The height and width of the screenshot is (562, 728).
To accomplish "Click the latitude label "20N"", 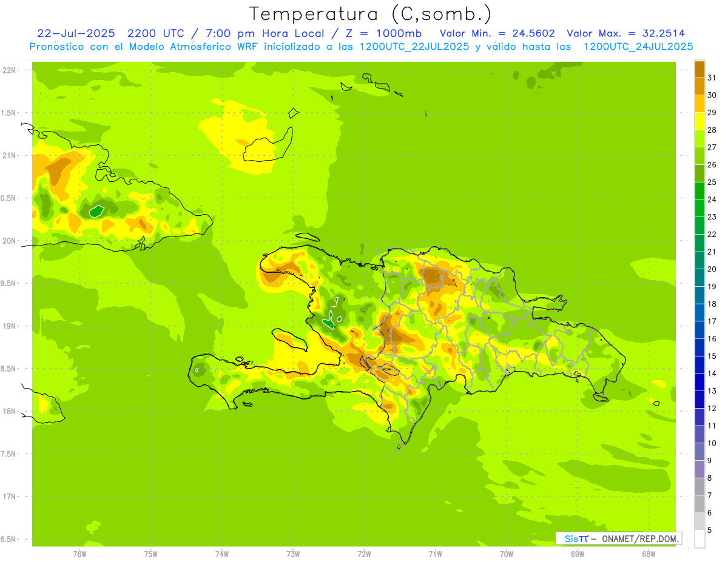I will pyautogui.click(x=9, y=241).
